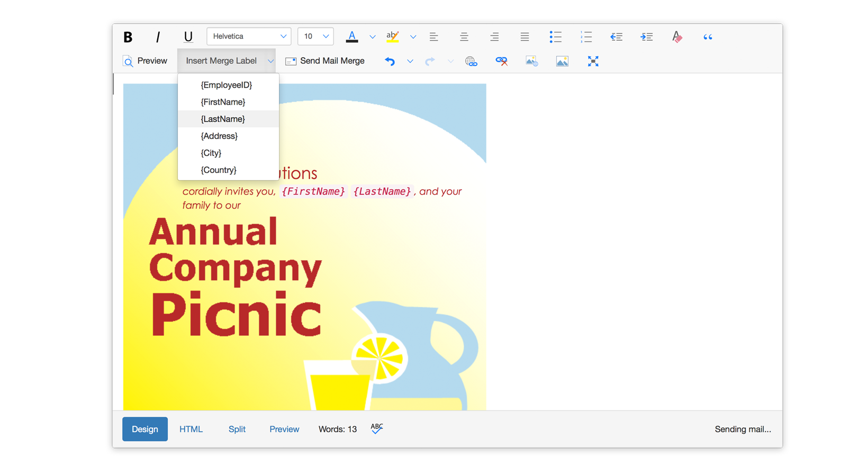Remove link with the unlink icon
The height and width of the screenshot is (476, 868).
[x=501, y=61]
